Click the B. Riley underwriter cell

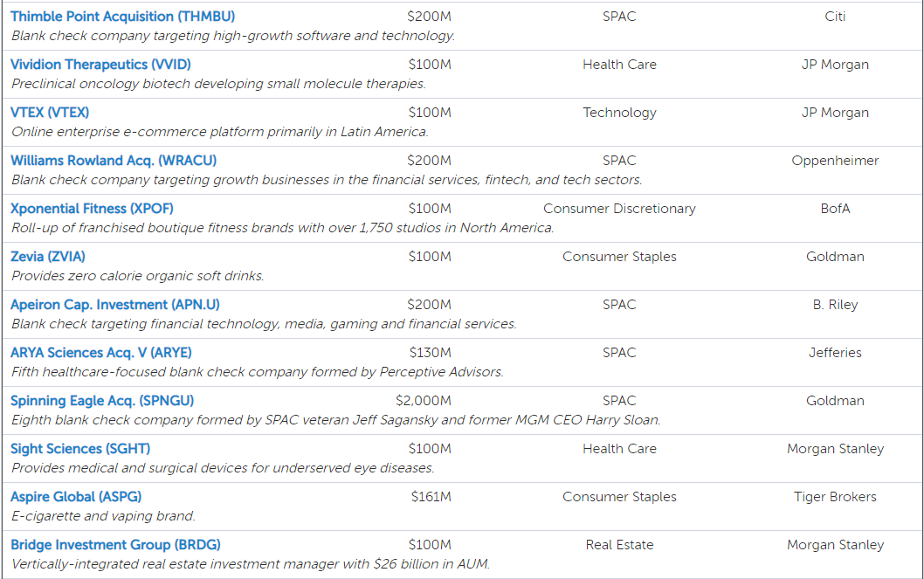(835, 305)
